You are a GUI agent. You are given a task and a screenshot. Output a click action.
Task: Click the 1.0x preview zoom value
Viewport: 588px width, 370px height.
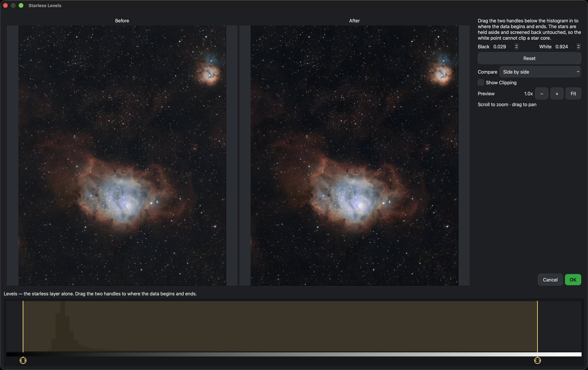point(528,94)
